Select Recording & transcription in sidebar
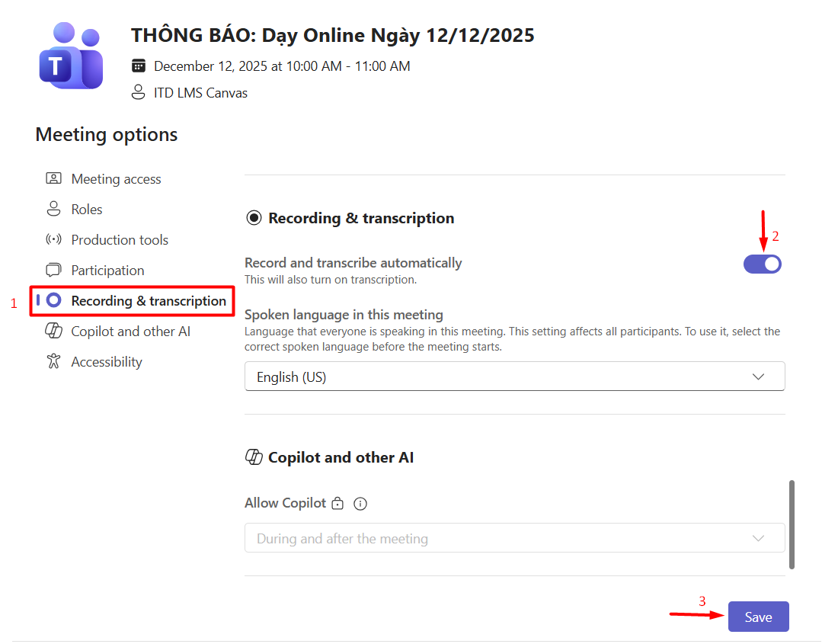Screen dimensions: 838x644 coord(149,301)
